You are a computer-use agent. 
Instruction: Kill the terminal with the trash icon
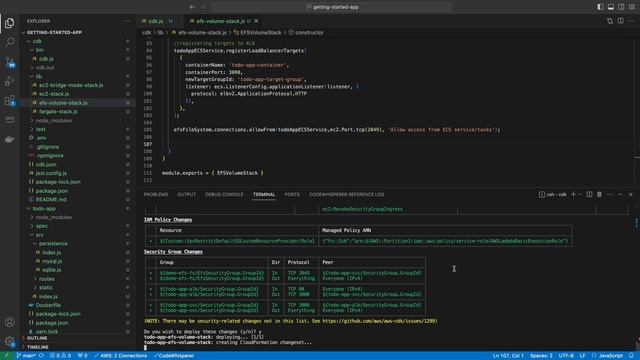600,195
